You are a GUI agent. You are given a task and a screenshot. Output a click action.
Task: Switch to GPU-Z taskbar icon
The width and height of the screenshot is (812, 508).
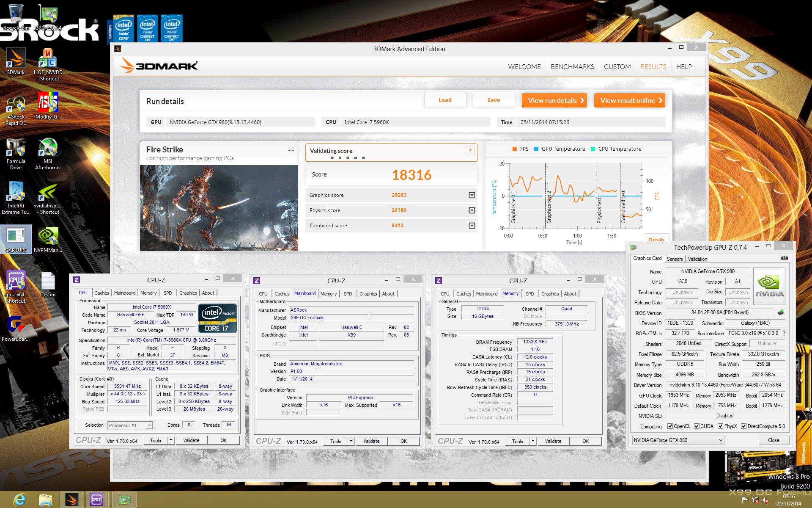124,500
